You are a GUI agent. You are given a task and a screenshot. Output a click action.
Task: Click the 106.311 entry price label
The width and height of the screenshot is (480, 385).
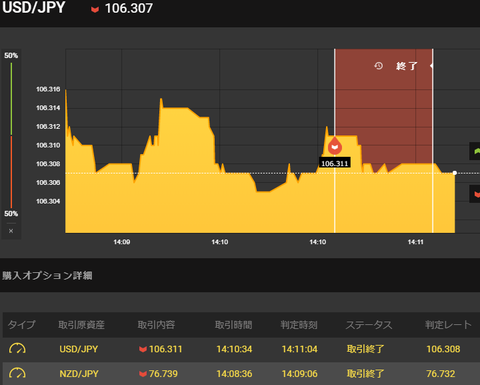[x=335, y=163]
